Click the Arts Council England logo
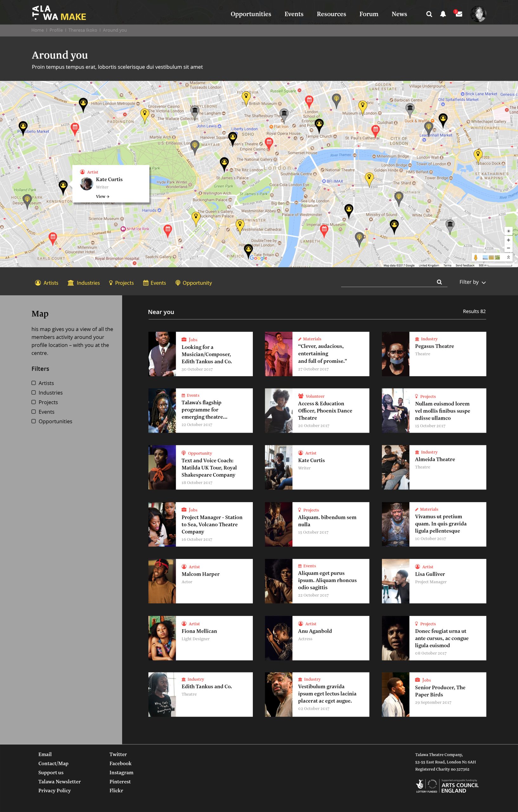 (447, 786)
